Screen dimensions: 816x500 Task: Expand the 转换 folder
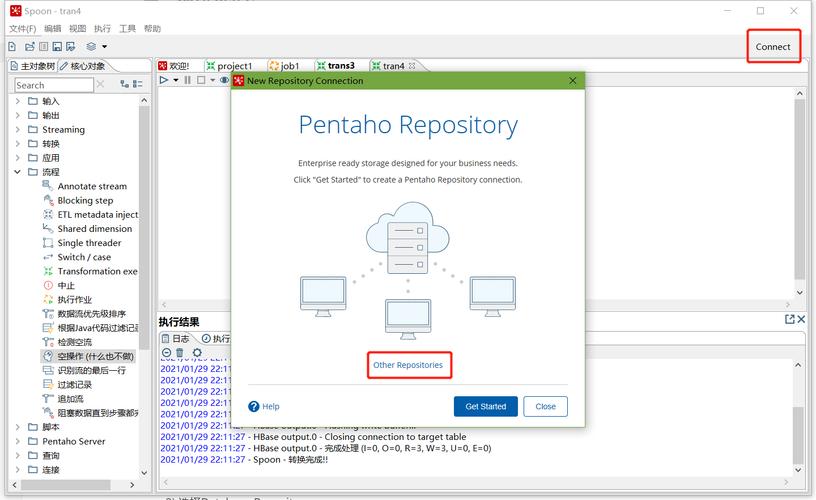coord(17,143)
